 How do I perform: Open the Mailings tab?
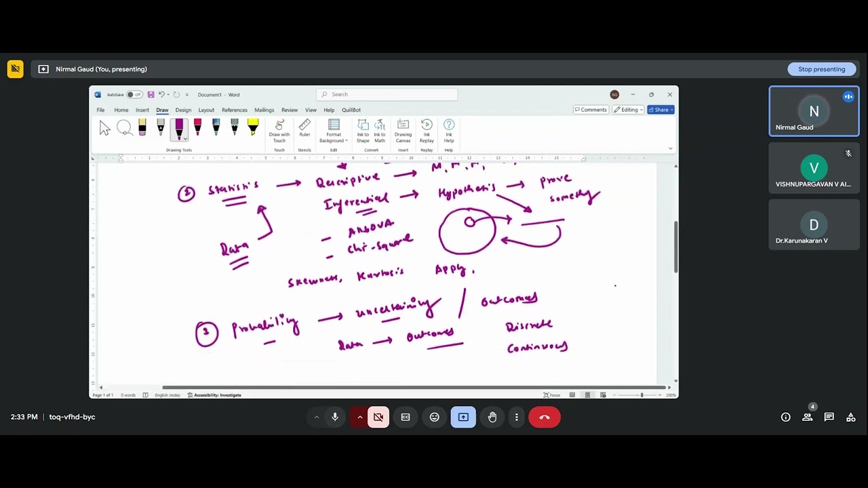264,110
